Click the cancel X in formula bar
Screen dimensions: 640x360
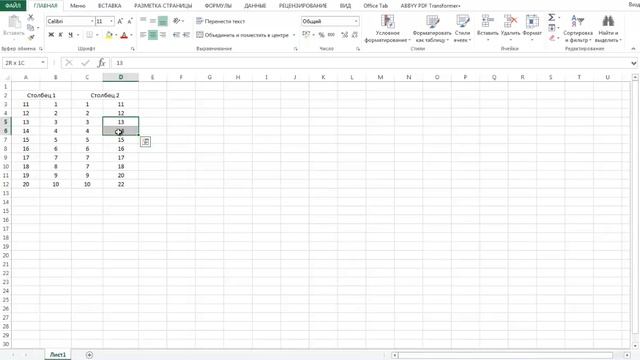[x=69, y=63]
